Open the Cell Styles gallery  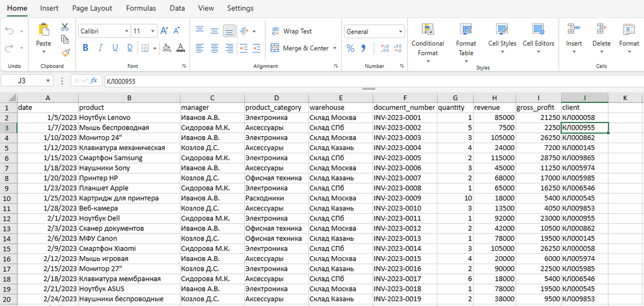click(502, 39)
